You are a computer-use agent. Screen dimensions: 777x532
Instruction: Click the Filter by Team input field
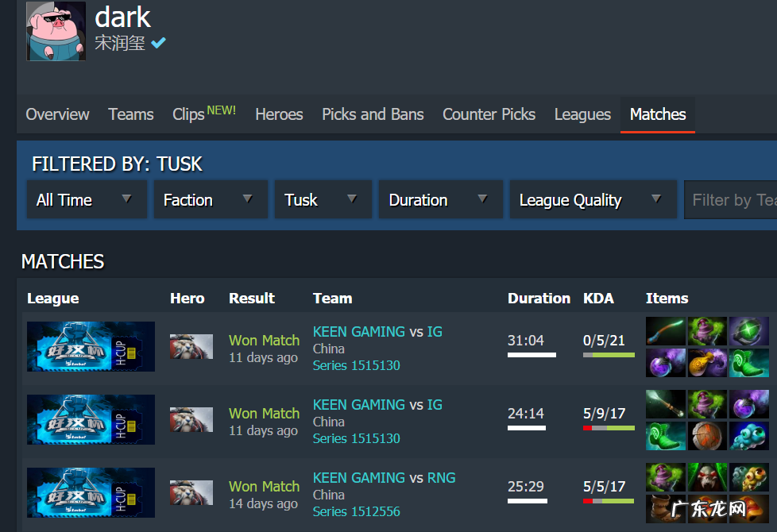(730, 199)
